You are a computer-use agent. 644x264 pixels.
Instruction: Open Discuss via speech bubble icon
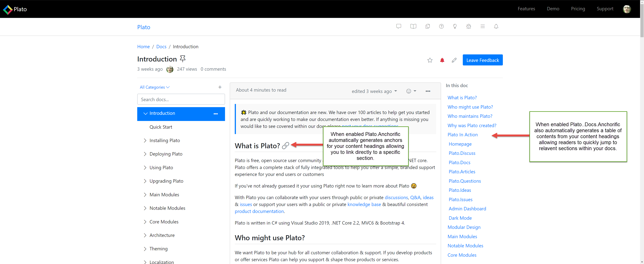tap(399, 26)
